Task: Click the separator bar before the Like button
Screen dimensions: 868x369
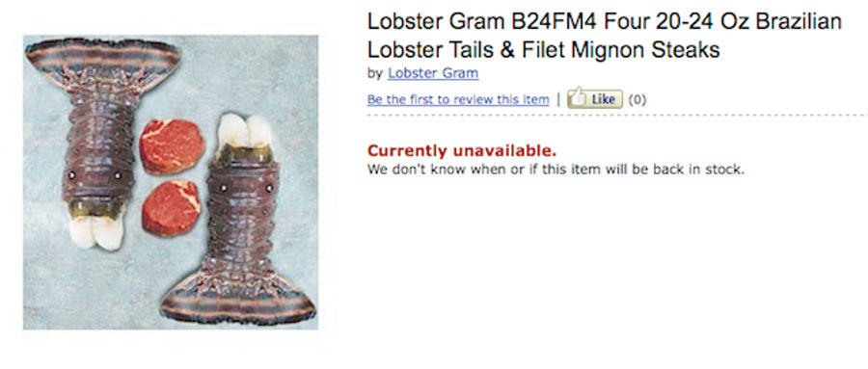Action: point(558,99)
